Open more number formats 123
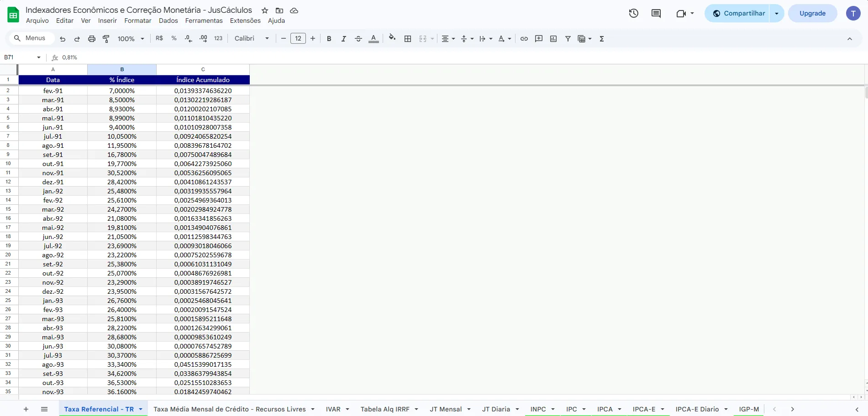 tap(218, 38)
